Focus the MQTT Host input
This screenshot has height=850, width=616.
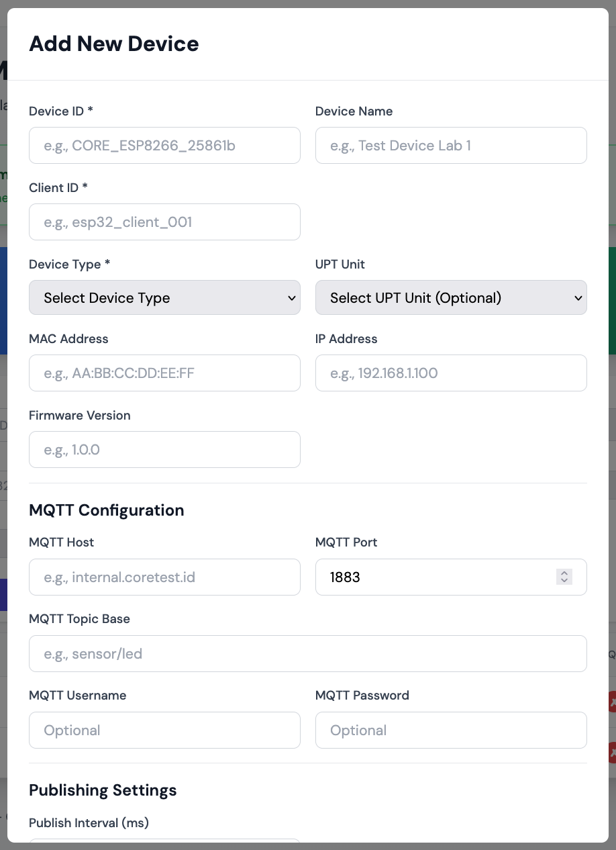point(164,577)
